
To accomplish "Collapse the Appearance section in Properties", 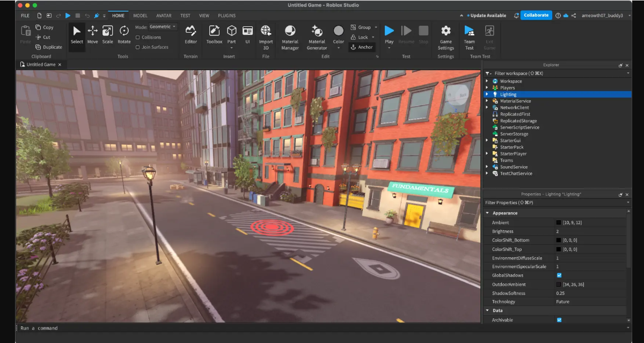I will click(x=487, y=213).
